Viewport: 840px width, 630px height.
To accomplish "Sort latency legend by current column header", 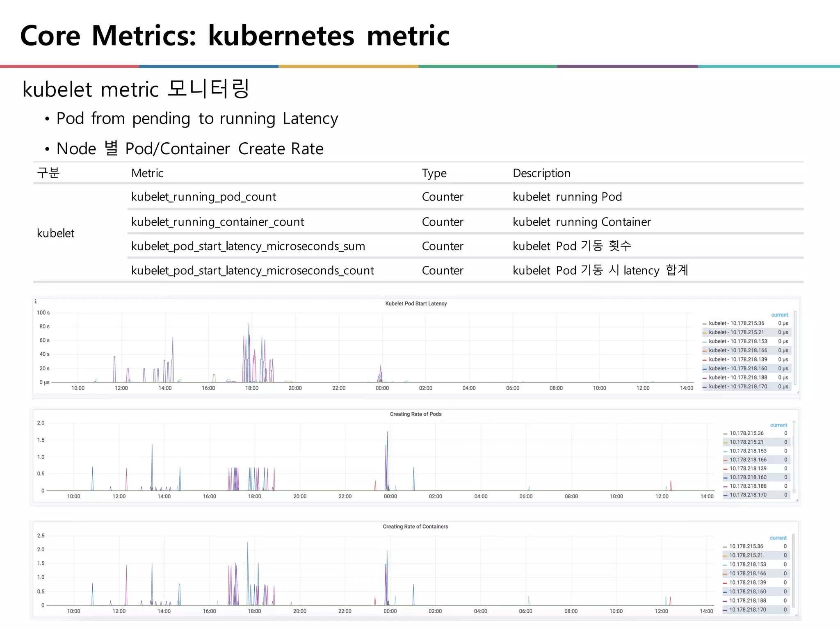I will (779, 315).
